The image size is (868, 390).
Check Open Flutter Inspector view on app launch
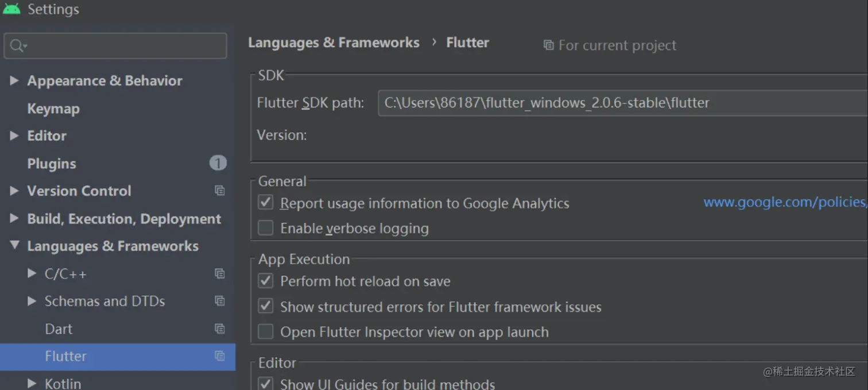coord(265,331)
